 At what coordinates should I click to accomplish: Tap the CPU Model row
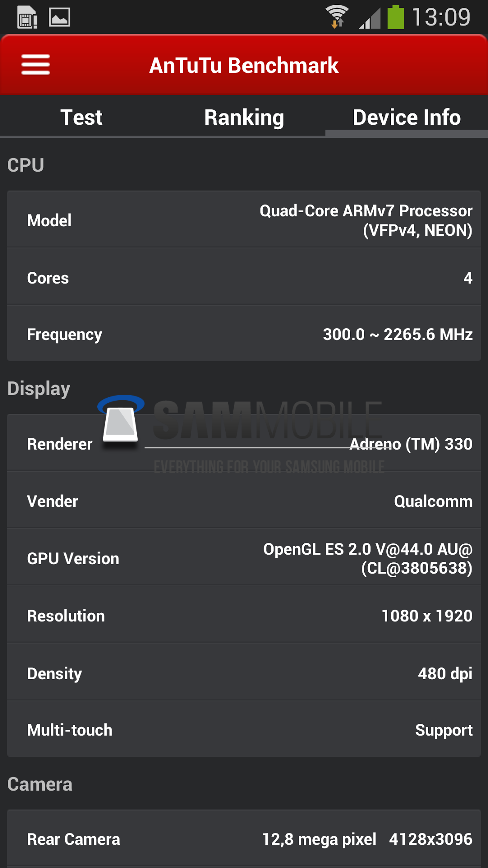pyautogui.click(x=244, y=220)
